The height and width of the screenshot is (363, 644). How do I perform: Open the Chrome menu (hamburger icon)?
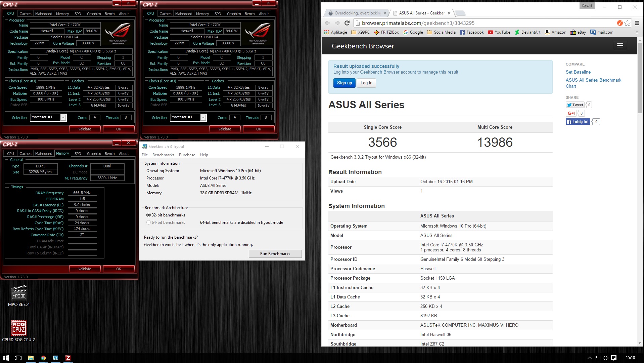tap(637, 23)
